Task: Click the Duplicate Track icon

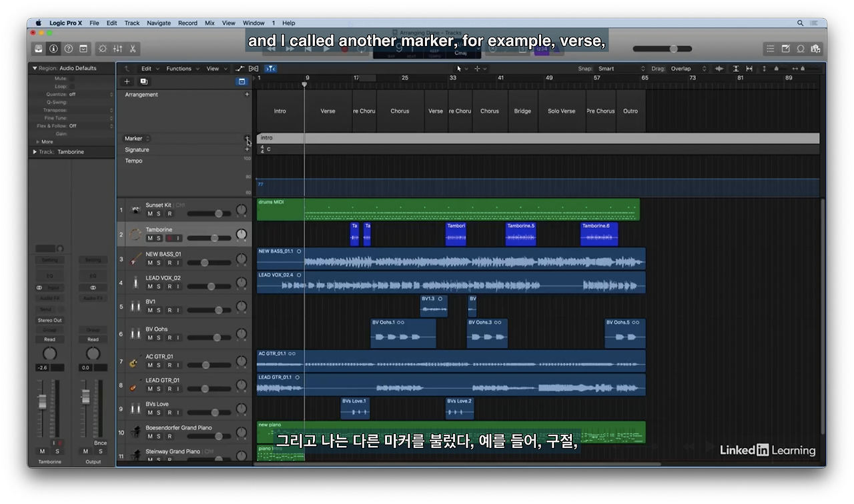Action: pyautogui.click(x=143, y=81)
